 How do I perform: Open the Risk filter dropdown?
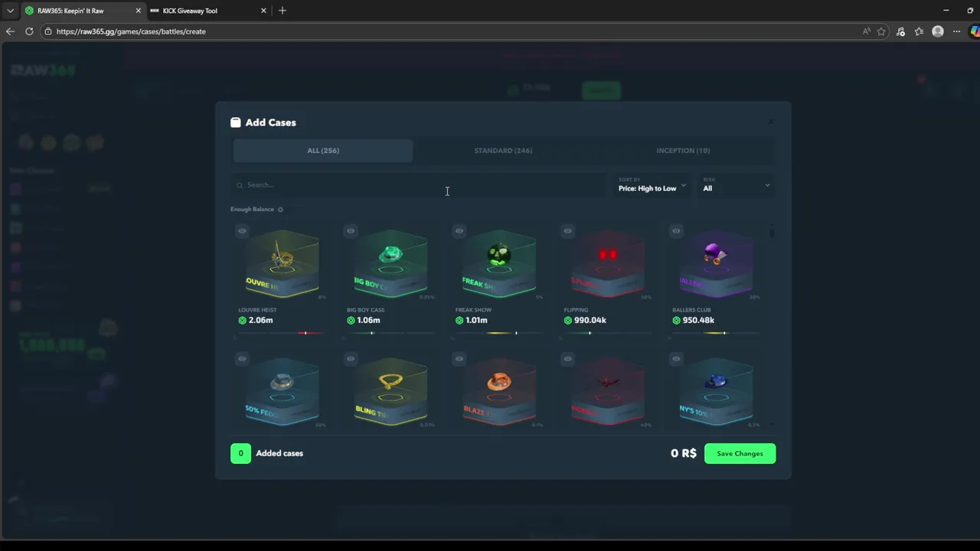(x=737, y=185)
